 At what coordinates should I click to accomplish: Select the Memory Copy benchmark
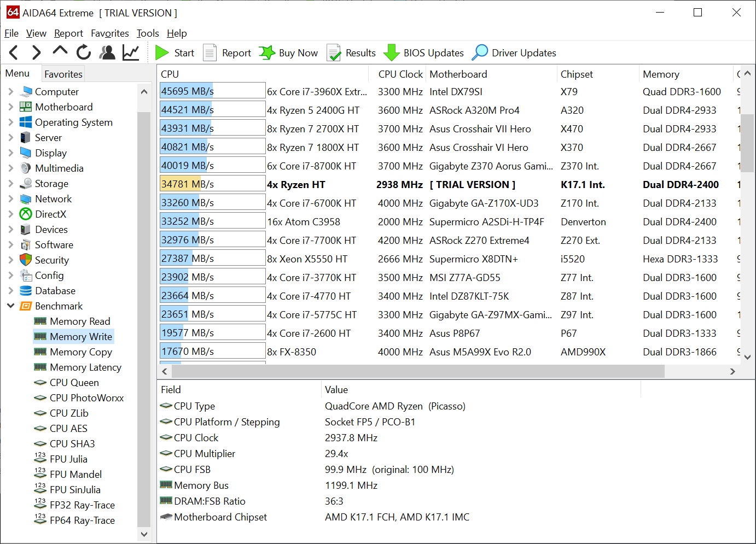coord(81,352)
